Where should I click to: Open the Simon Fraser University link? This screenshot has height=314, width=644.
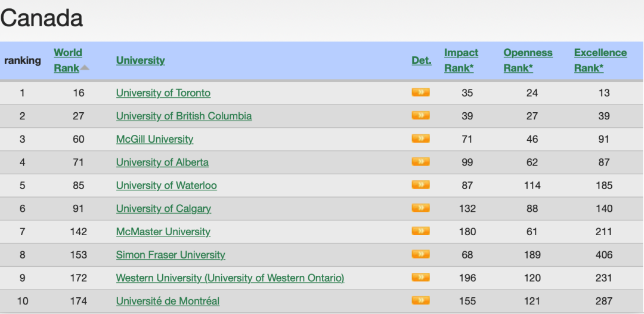[x=171, y=255]
